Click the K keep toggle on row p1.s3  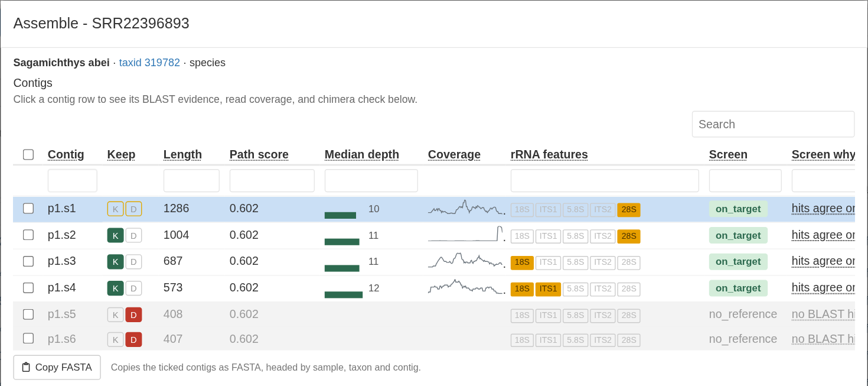pos(115,262)
